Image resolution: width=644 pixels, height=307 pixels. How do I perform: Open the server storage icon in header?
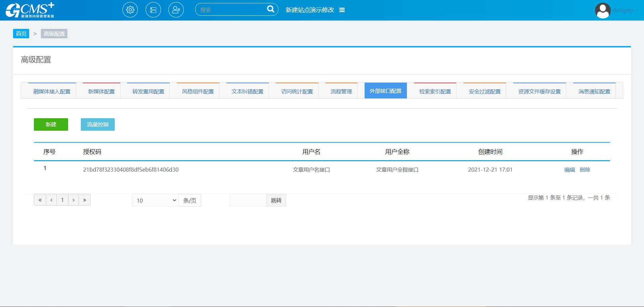click(x=153, y=10)
